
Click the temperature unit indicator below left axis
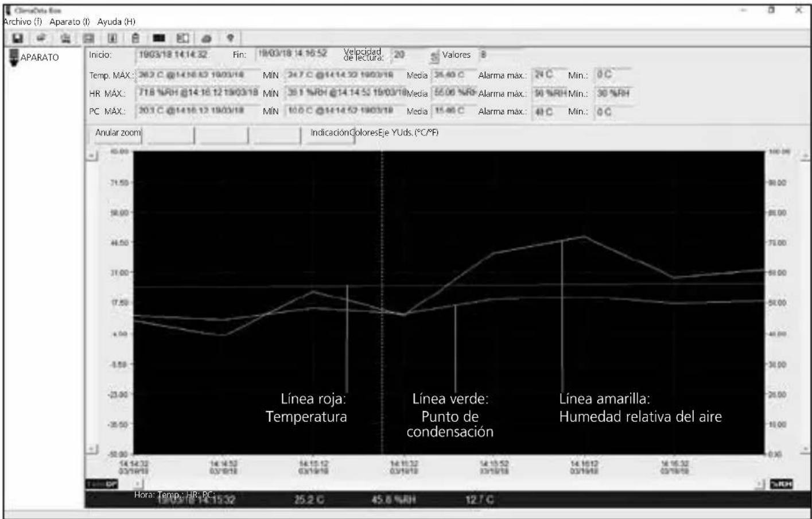coord(102,484)
